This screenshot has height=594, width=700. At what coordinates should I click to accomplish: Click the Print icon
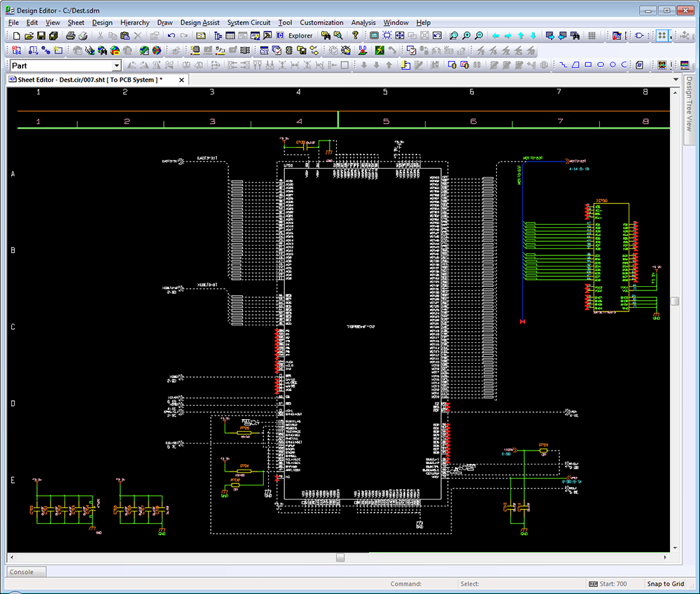(71, 36)
